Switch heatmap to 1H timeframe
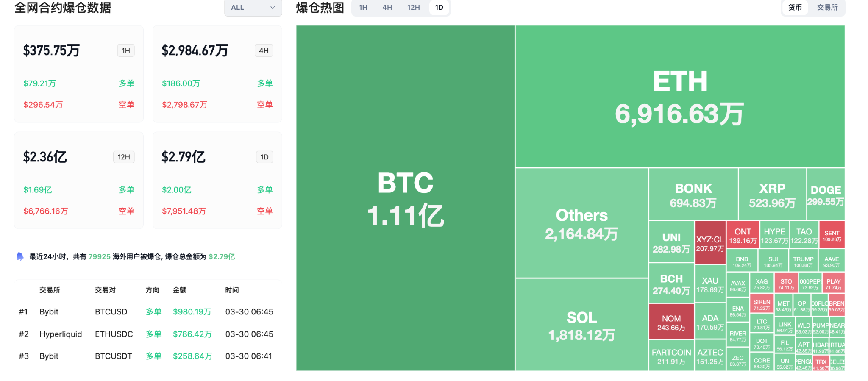Image resolution: width=868 pixels, height=381 pixels. (363, 8)
